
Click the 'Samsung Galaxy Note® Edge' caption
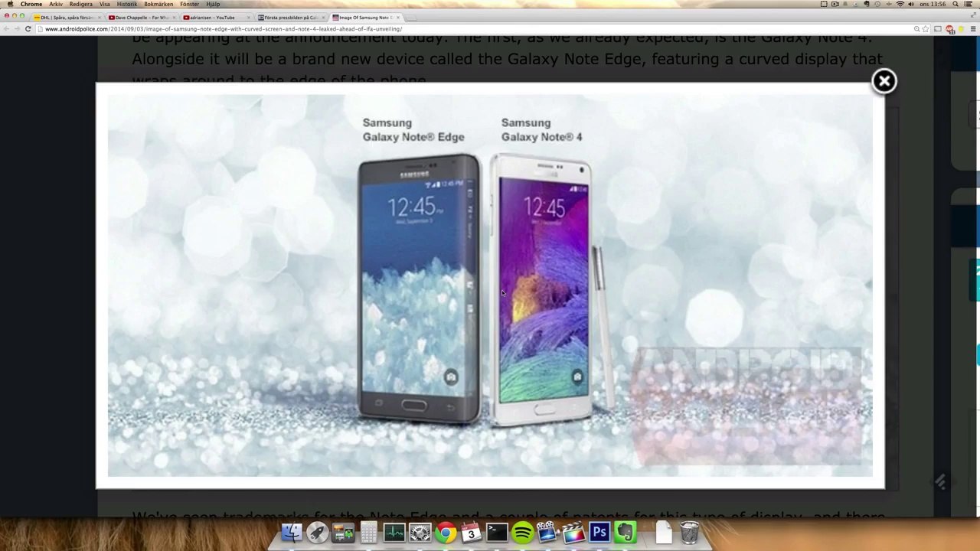[413, 130]
